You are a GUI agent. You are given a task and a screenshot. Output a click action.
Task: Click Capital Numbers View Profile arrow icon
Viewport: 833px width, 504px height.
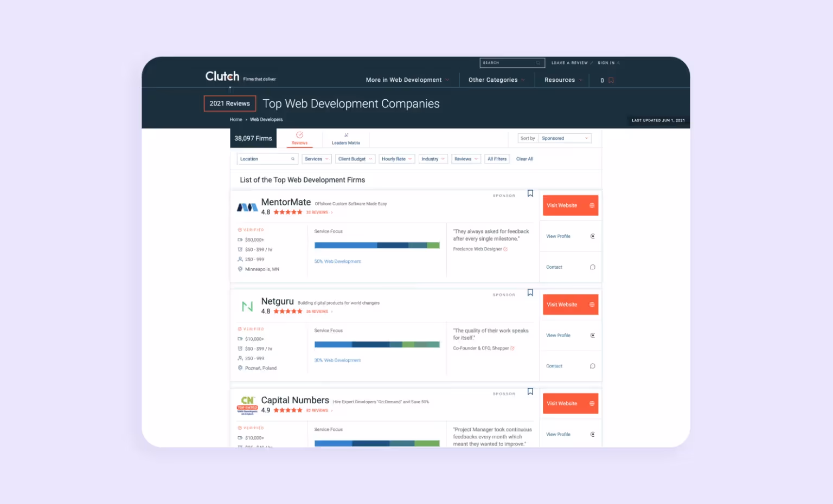[x=593, y=435]
